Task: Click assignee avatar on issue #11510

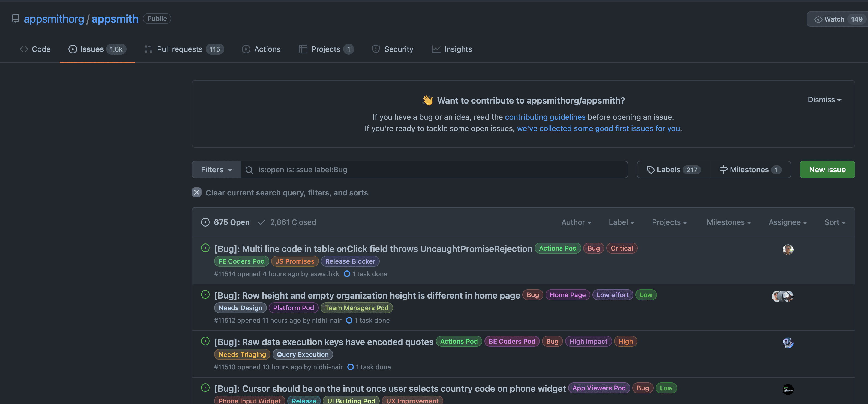Action: [x=788, y=343]
